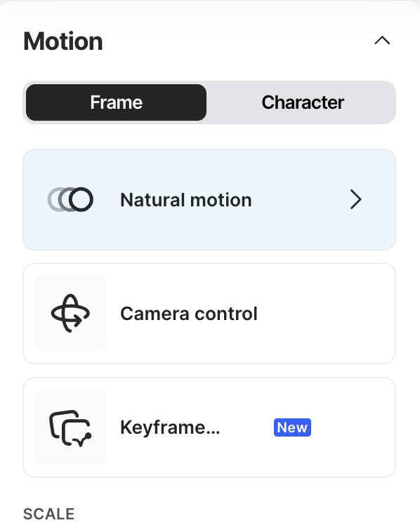Switch to the Character tab

pyautogui.click(x=303, y=102)
